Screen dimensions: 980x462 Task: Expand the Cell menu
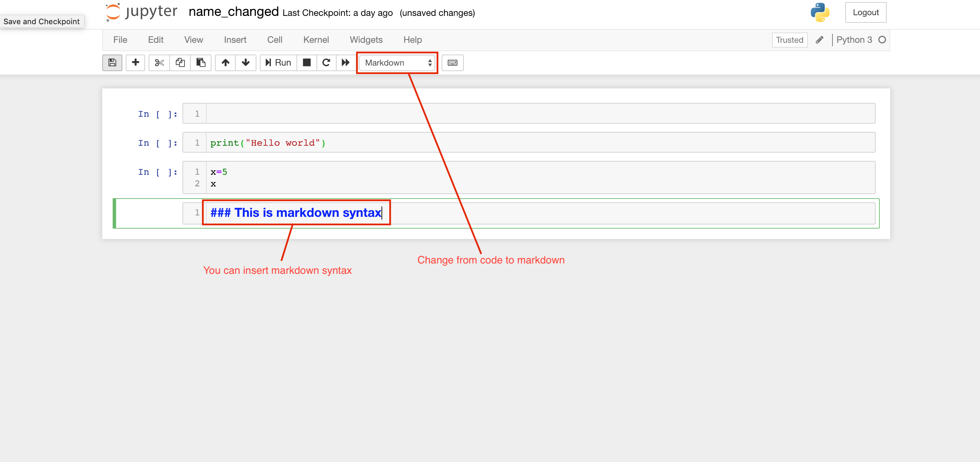(274, 39)
